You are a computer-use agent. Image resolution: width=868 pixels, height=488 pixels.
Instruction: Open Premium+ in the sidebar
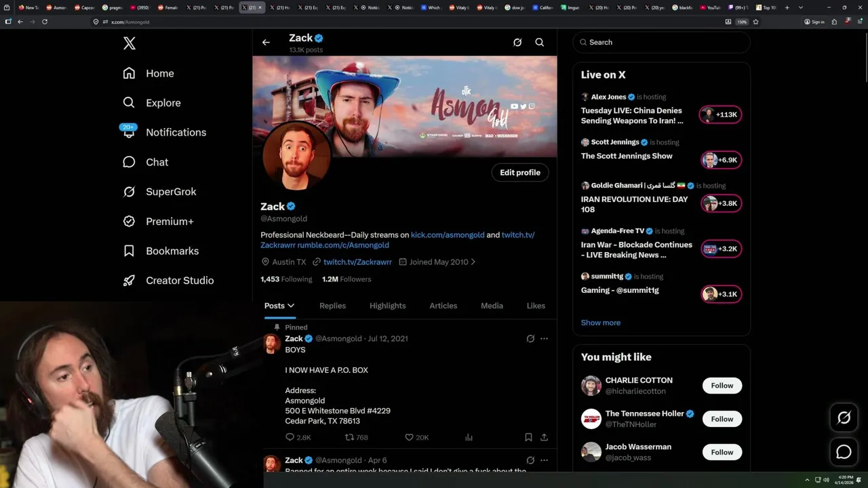158,222
